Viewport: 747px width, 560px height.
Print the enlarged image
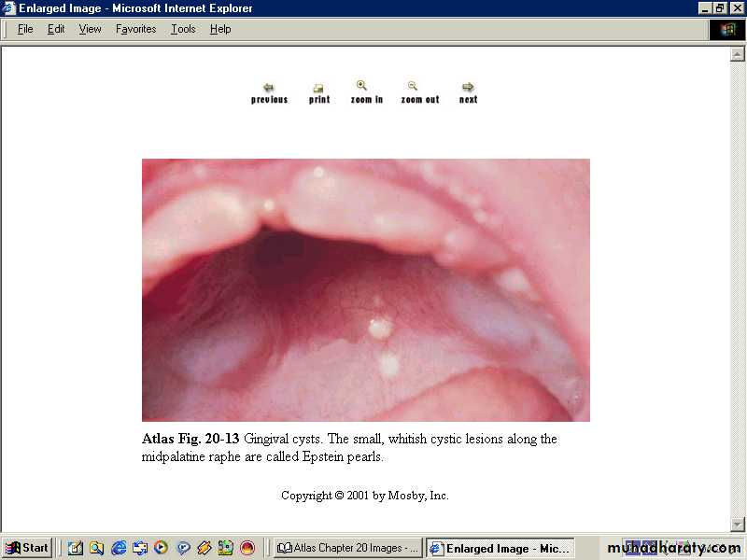point(319,92)
